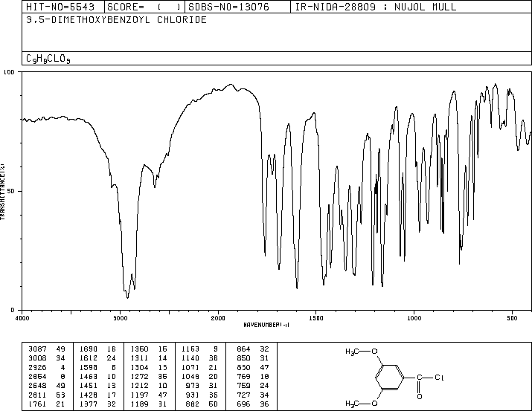Click the molecular formula C9H9ClO3

coord(48,59)
